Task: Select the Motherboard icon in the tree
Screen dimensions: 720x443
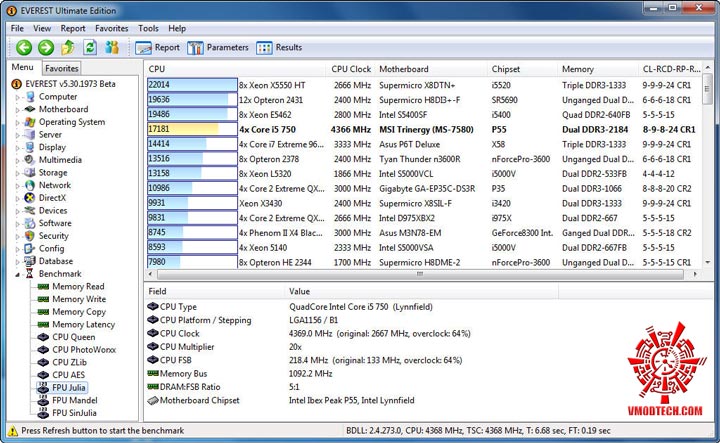Action: pos(30,109)
